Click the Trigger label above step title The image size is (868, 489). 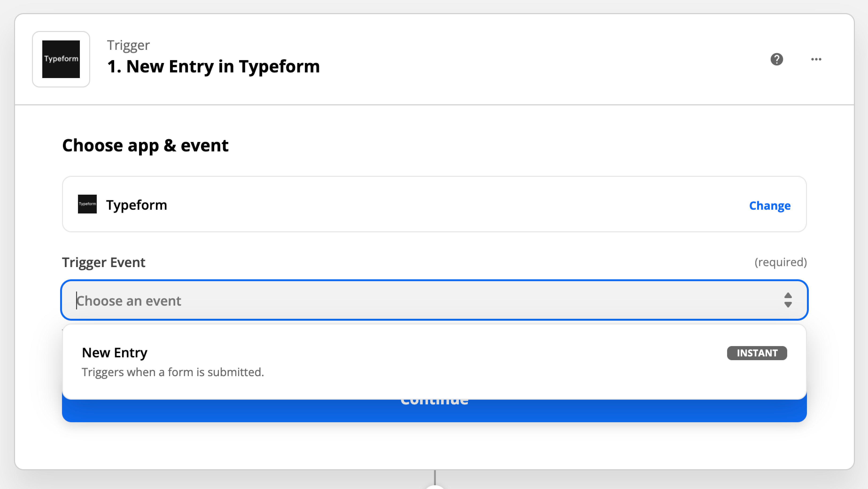pos(128,45)
